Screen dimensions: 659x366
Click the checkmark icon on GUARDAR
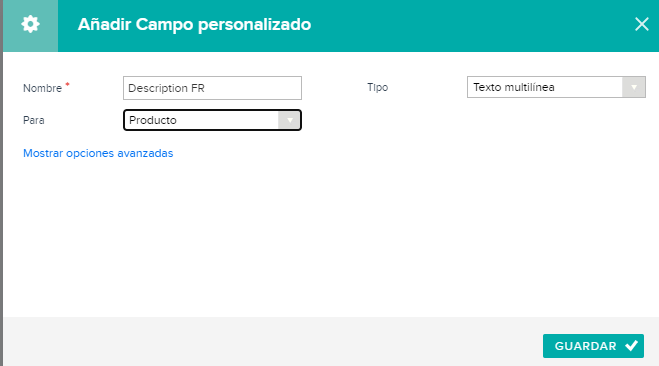(631, 346)
